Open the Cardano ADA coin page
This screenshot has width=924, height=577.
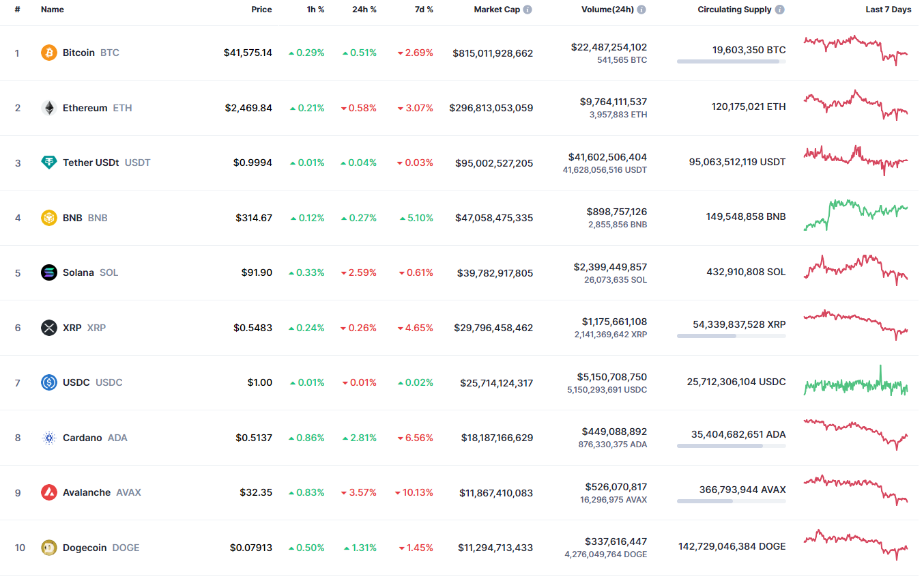[83, 438]
